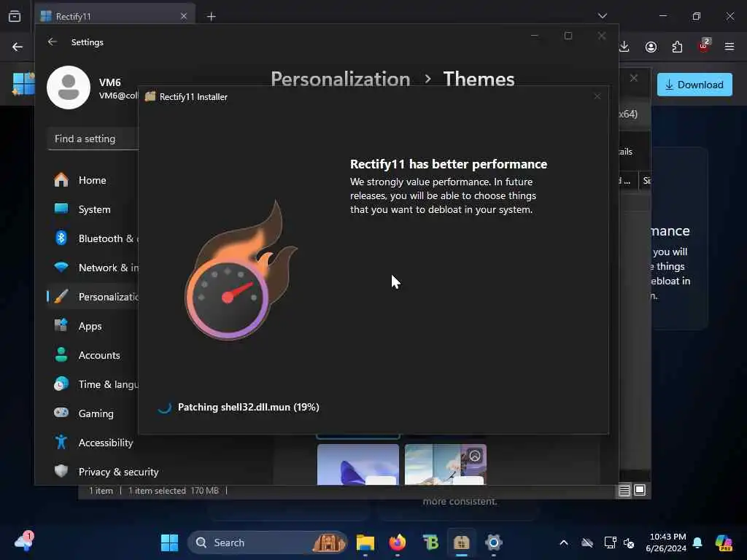Click the tab overview icon in browser corner
Image resolution: width=747 pixels, height=560 pixels.
point(15,16)
